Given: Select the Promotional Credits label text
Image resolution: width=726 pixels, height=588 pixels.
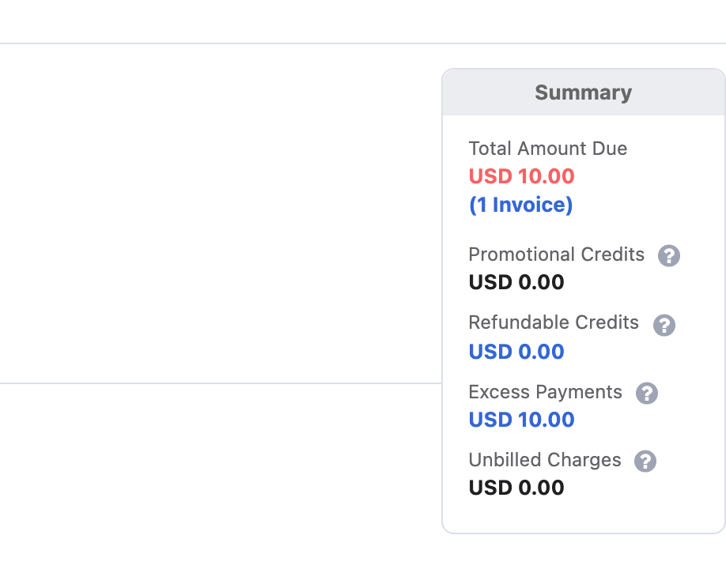Looking at the screenshot, I should coord(556,254).
